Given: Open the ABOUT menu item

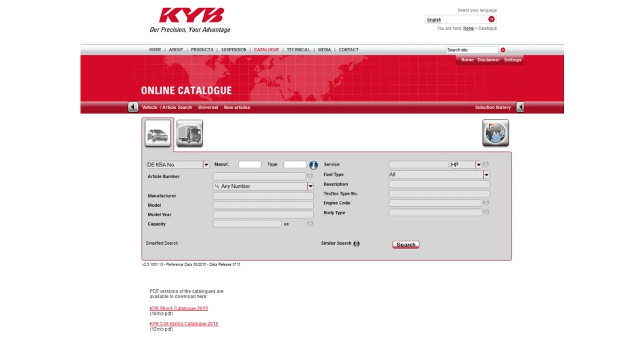Looking at the screenshot, I should tap(176, 49).
